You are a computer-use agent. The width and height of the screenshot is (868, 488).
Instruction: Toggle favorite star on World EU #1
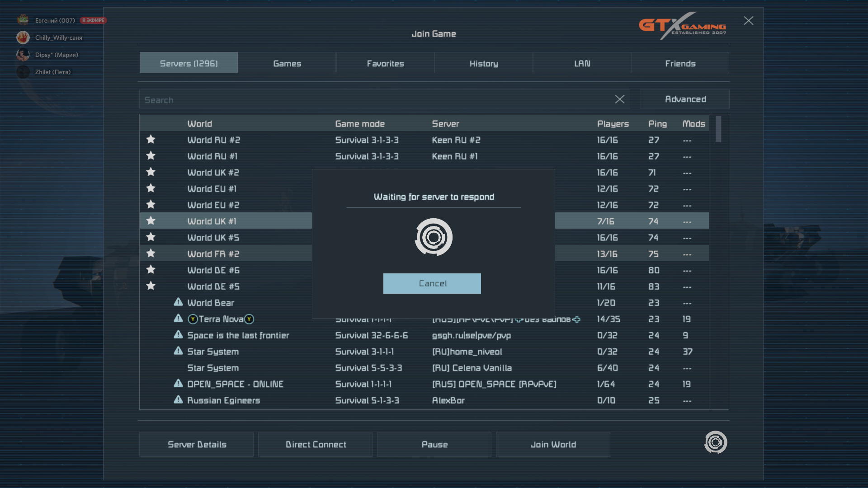click(x=151, y=188)
